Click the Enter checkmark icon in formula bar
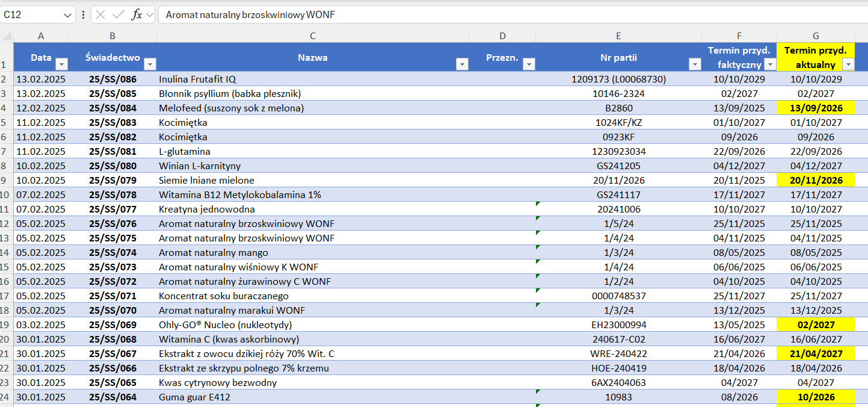The width and height of the screenshot is (868, 407). [119, 15]
